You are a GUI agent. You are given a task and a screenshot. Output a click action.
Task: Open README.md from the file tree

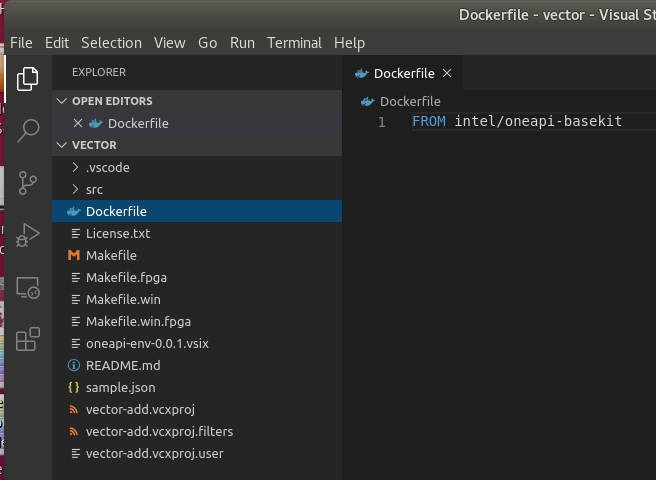point(123,365)
